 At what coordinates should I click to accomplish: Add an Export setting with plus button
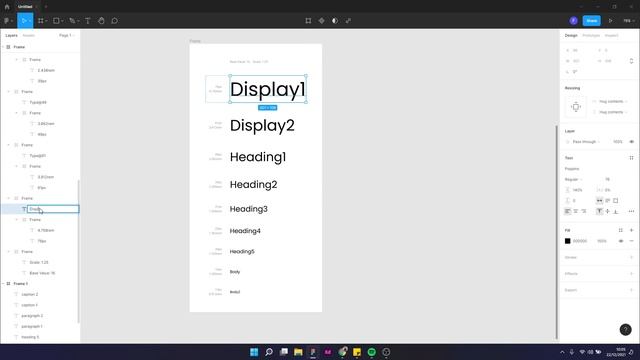tap(631, 290)
